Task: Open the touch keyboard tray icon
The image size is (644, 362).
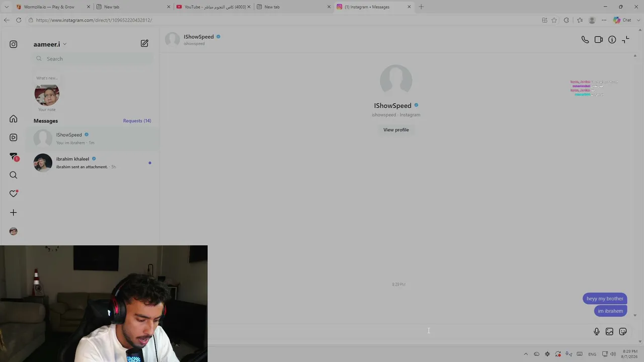Action: tap(580, 354)
